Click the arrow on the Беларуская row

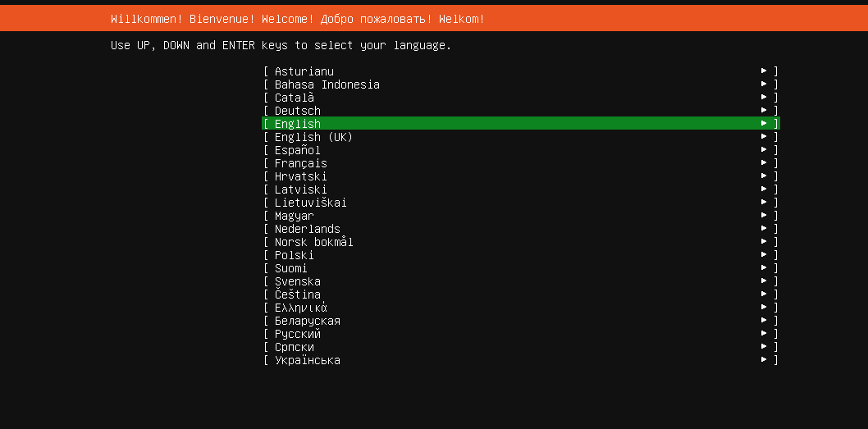764,321
